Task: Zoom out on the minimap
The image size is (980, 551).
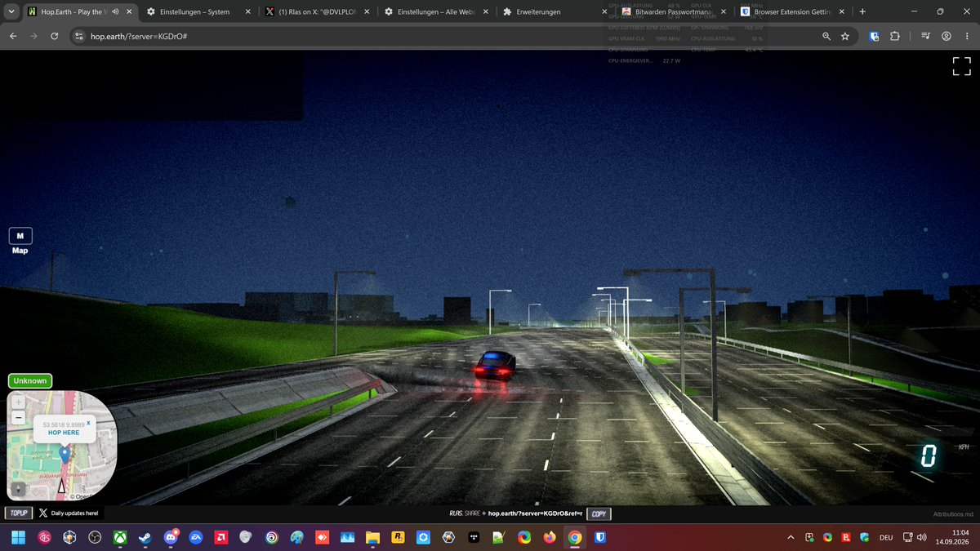Action: click(19, 417)
